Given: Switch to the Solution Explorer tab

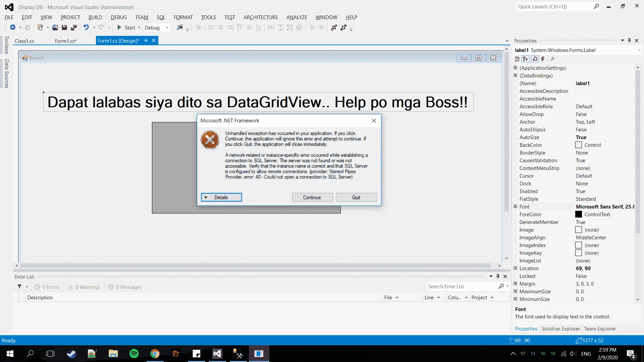Looking at the screenshot, I should click(x=560, y=329).
